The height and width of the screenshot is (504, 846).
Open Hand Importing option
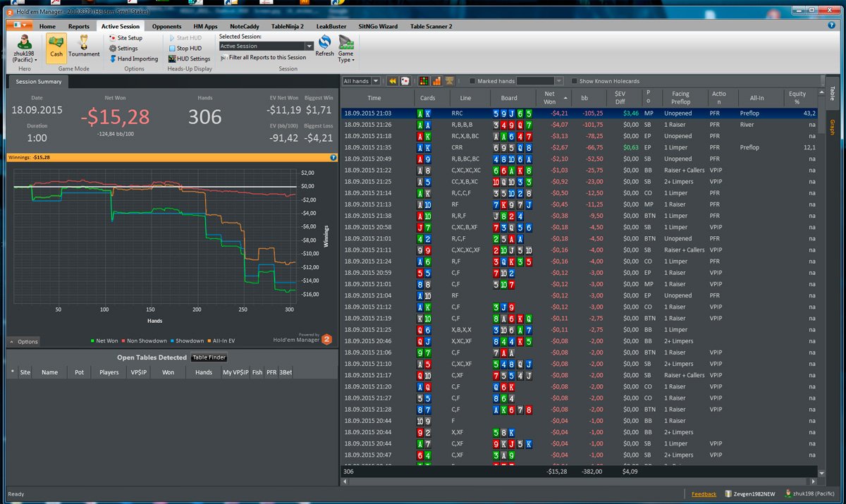[x=133, y=59]
